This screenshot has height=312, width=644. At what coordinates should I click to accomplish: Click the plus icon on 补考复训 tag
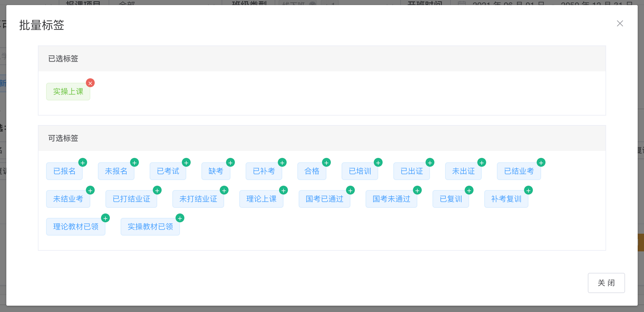click(528, 190)
